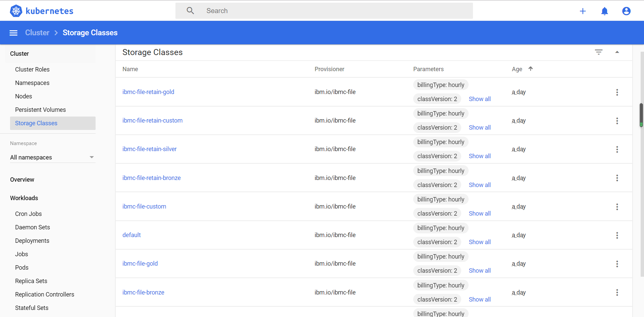Toggle the hamburger navigation menu
Viewport: 644px width, 317px height.
13,33
